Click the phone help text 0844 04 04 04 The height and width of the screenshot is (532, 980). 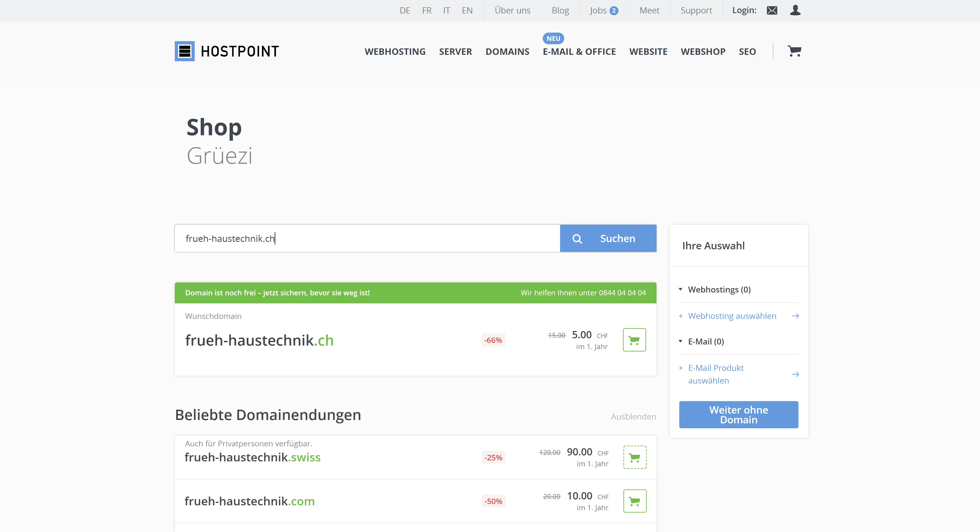tap(622, 293)
